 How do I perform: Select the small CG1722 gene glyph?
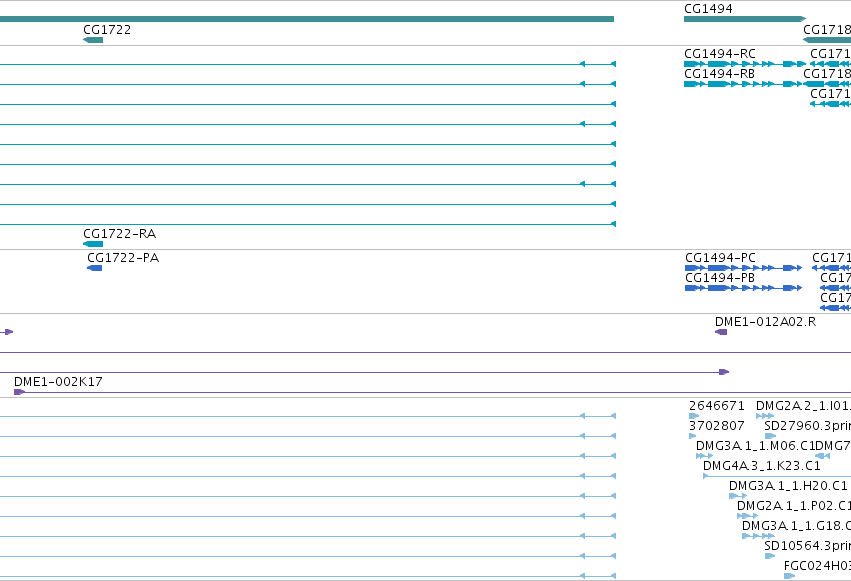(x=93, y=40)
